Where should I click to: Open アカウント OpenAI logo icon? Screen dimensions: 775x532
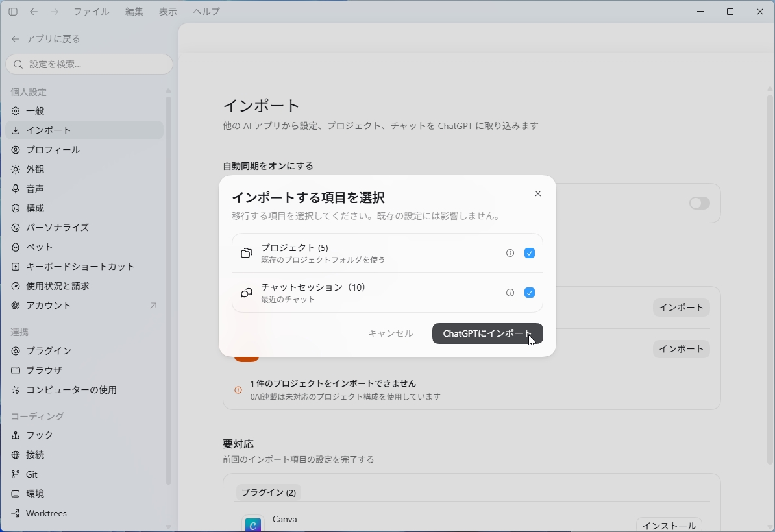(16, 306)
